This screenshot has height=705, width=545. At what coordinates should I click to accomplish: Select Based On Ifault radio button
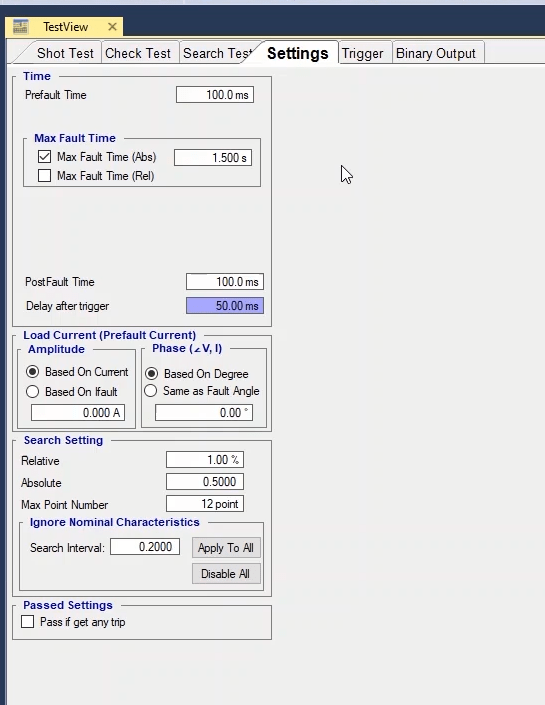point(32,392)
